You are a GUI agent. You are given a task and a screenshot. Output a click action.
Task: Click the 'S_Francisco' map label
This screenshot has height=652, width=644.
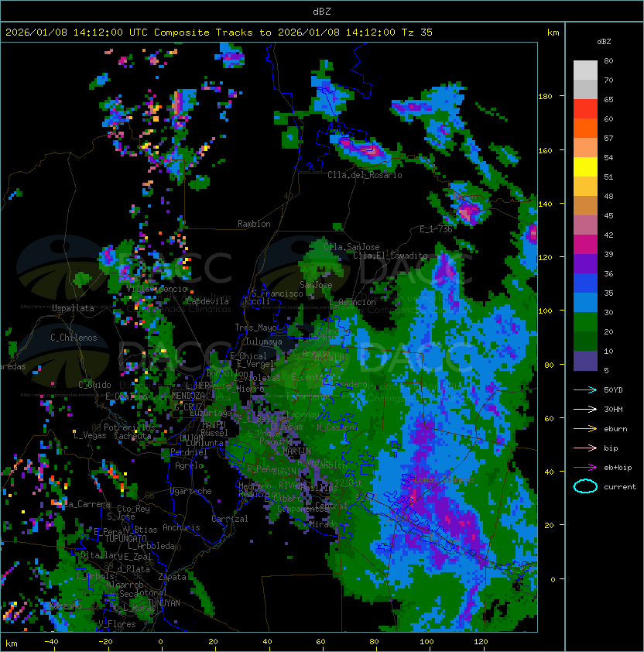point(277,293)
